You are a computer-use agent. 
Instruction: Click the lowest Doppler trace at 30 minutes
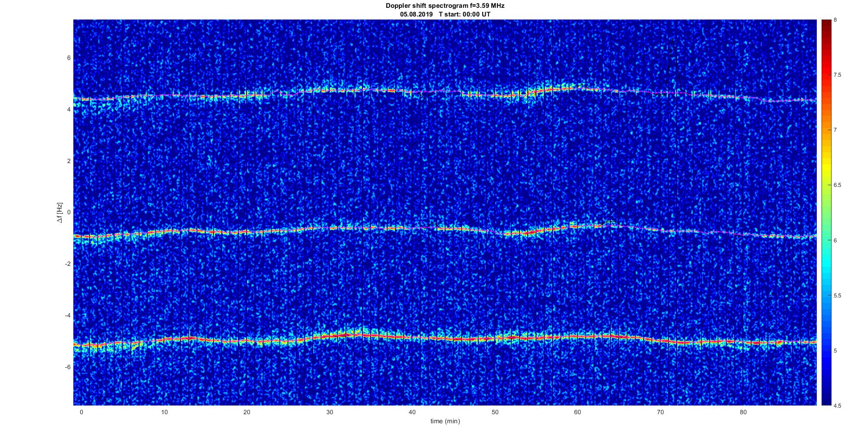(329, 336)
